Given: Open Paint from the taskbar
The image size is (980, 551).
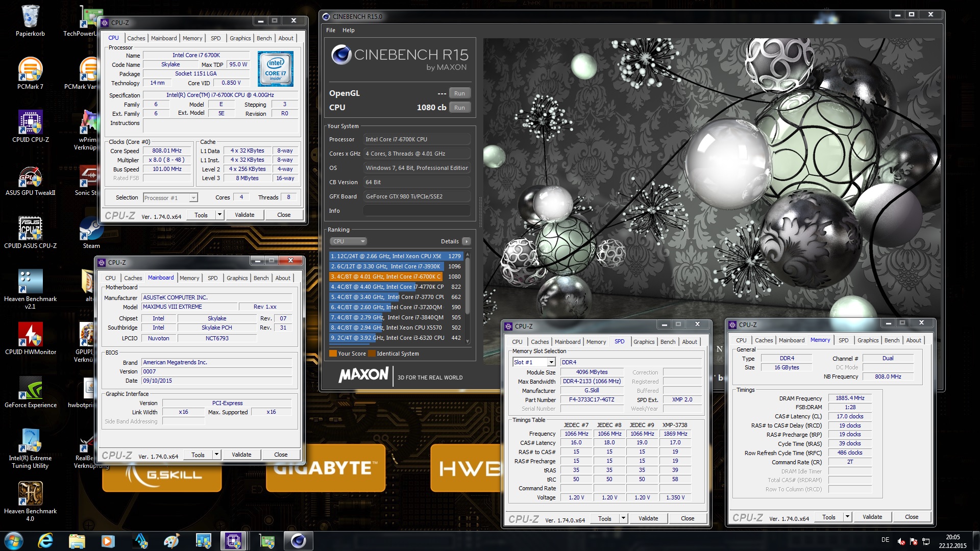Looking at the screenshot, I should pos(171,541).
